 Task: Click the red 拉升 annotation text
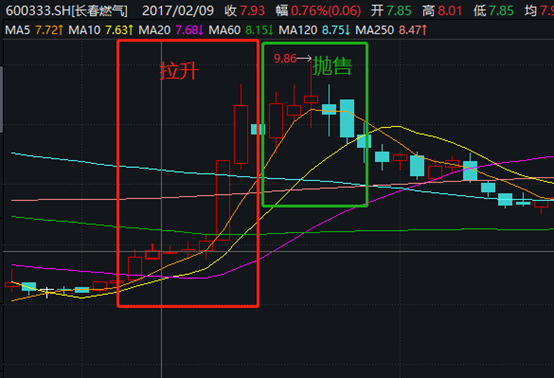(179, 71)
